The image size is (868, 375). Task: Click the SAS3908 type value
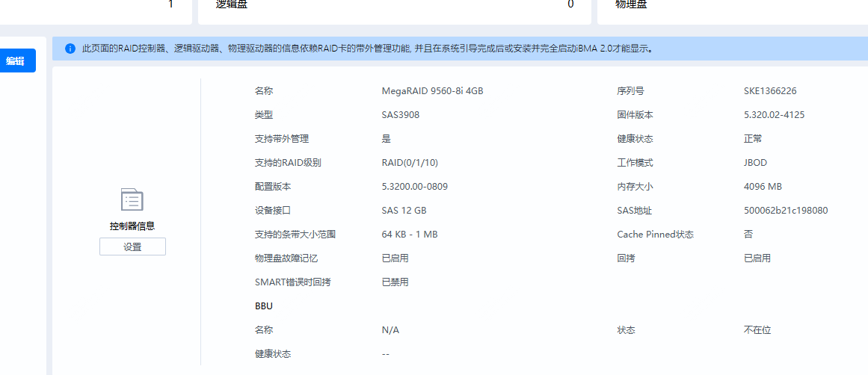point(402,115)
